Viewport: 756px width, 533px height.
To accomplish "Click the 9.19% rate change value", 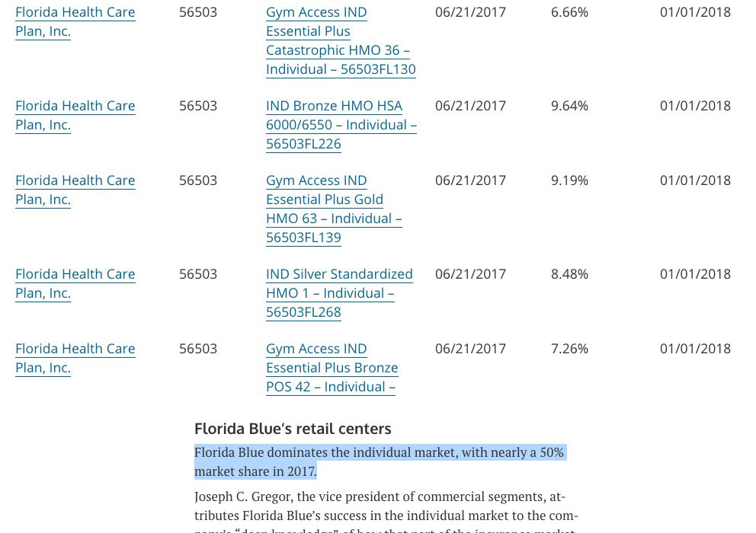I will (x=569, y=180).
